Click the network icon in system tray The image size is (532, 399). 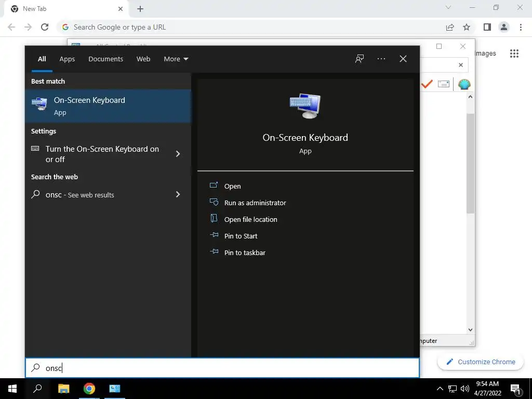(453, 389)
